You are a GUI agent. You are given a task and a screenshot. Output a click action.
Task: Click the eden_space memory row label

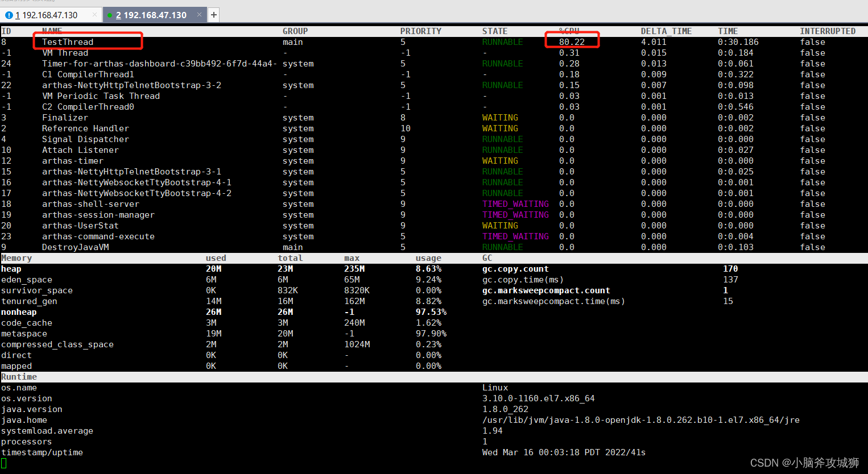pyautogui.click(x=27, y=280)
